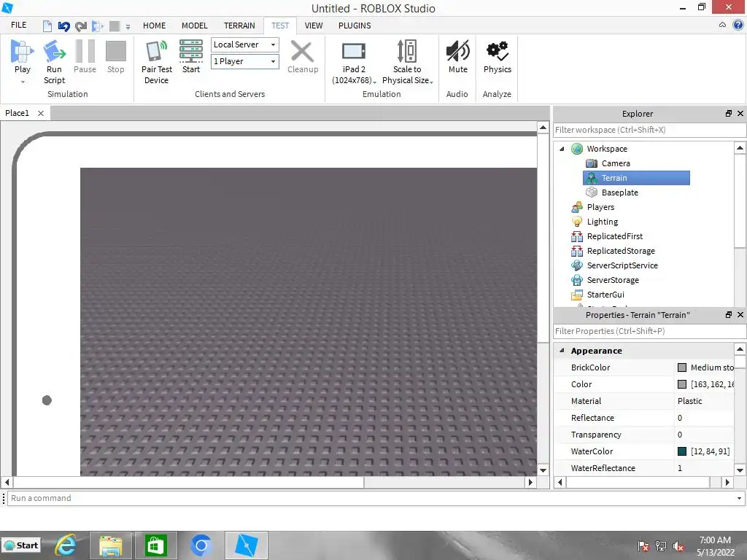The height and width of the screenshot is (560, 747).
Task: Open the Windows Start button
Action: coord(21,545)
